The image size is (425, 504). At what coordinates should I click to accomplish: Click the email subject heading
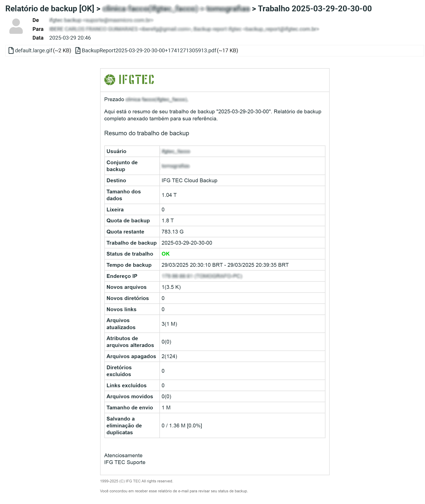[x=188, y=9]
